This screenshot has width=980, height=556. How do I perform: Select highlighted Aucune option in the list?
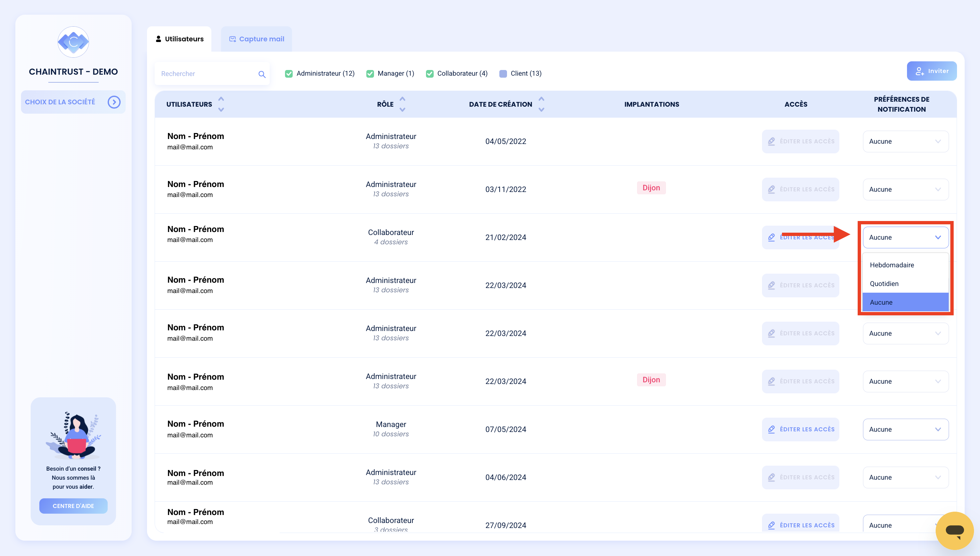coord(906,302)
